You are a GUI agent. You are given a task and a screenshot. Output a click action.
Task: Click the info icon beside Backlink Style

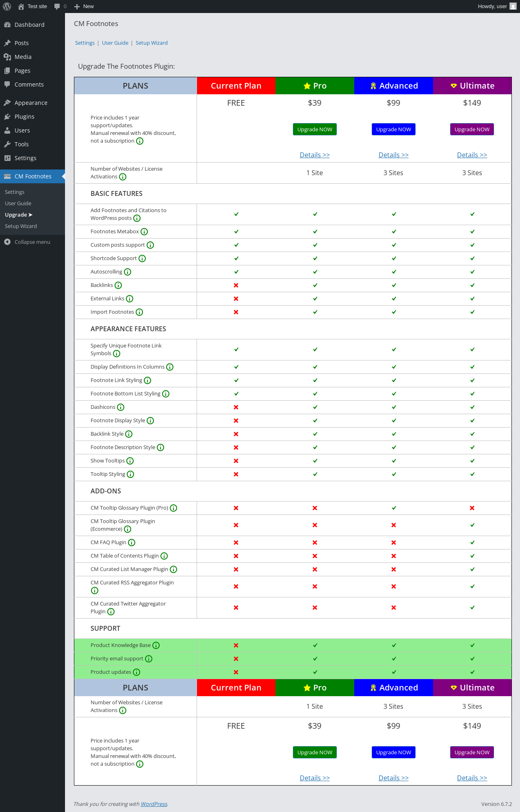[129, 434]
